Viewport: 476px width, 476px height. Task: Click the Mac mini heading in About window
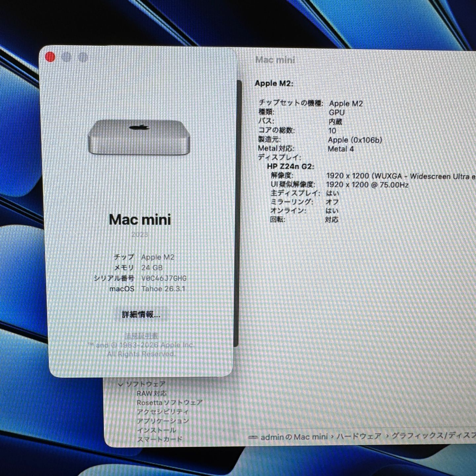[x=140, y=220]
